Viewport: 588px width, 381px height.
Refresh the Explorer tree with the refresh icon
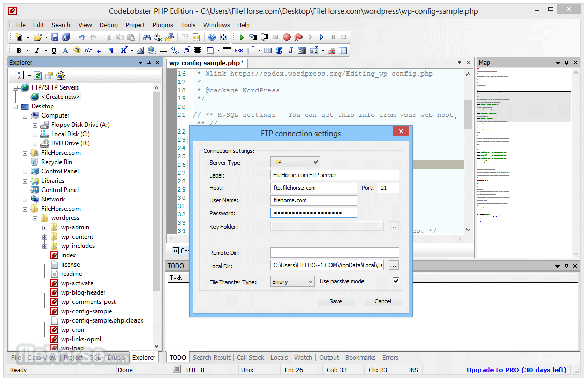point(38,76)
